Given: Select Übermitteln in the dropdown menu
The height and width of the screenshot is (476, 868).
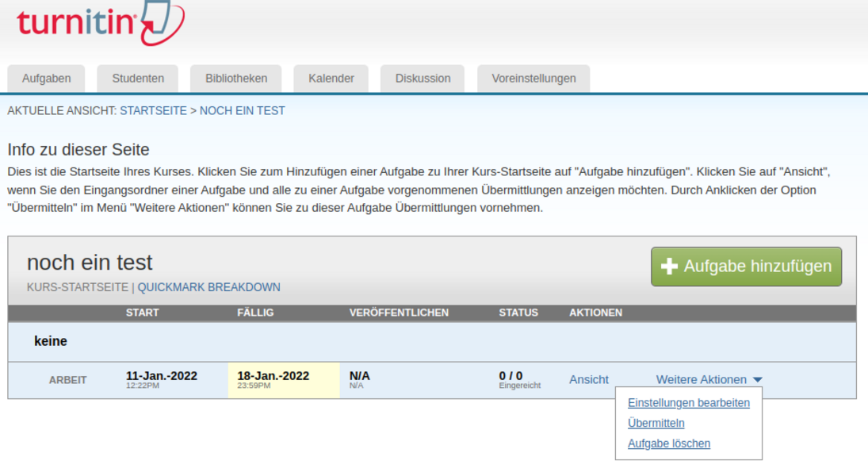Looking at the screenshot, I should 656,424.
